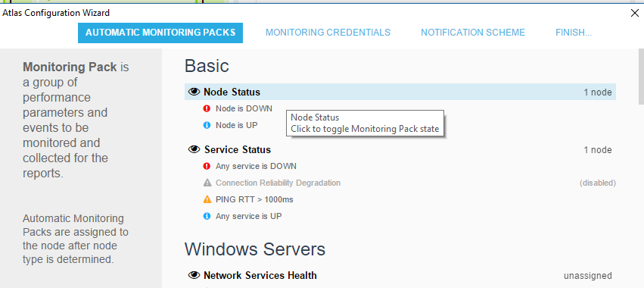Click the 1 node count for Node Status
The image size is (644, 288).
click(598, 92)
